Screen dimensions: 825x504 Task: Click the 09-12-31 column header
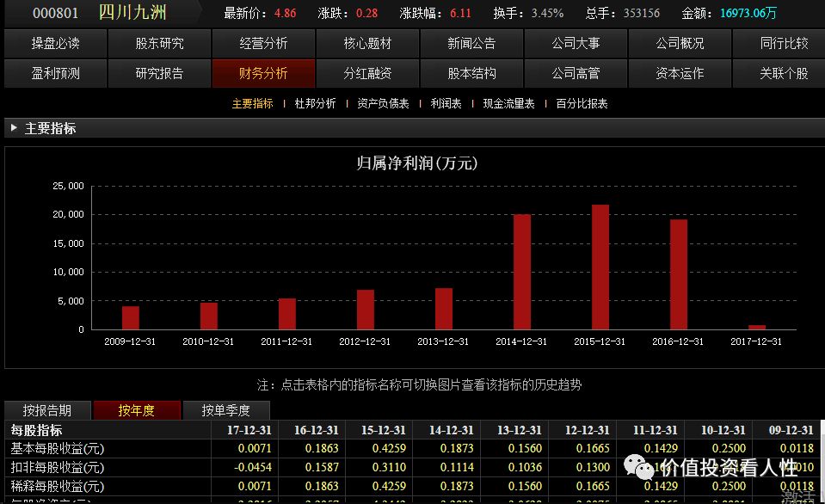click(791, 430)
